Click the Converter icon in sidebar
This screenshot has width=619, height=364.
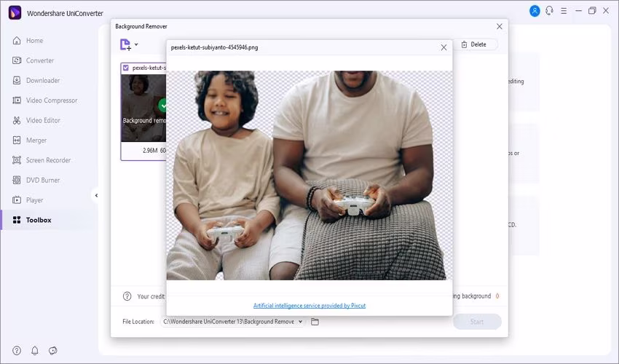pos(17,60)
